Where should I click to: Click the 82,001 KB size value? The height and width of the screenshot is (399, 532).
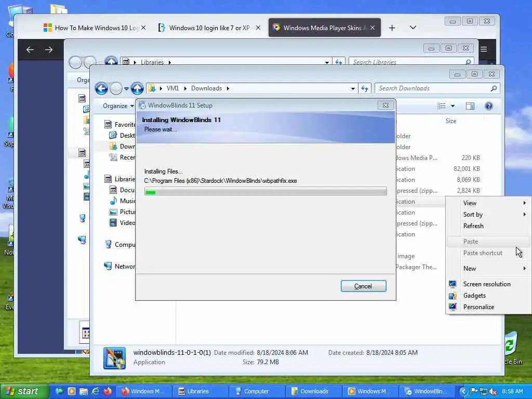pyautogui.click(x=467, y=169)
